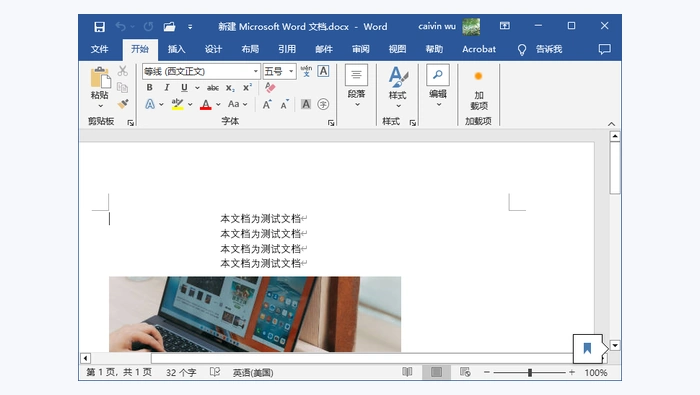Screen dimensions: 700x395
Task: Select the format painter brush
Action: [123, 104]
